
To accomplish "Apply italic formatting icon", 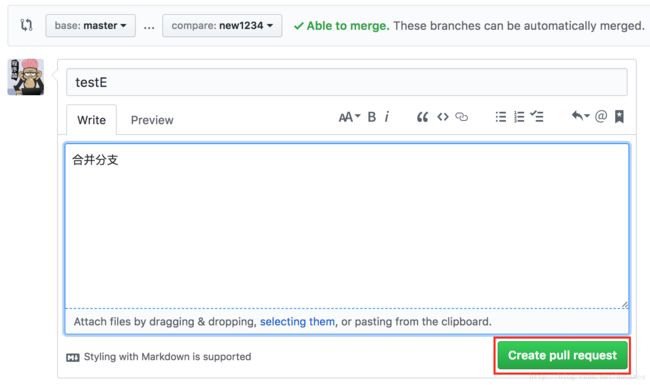I will pyautogui.click(x=387, y=117).
